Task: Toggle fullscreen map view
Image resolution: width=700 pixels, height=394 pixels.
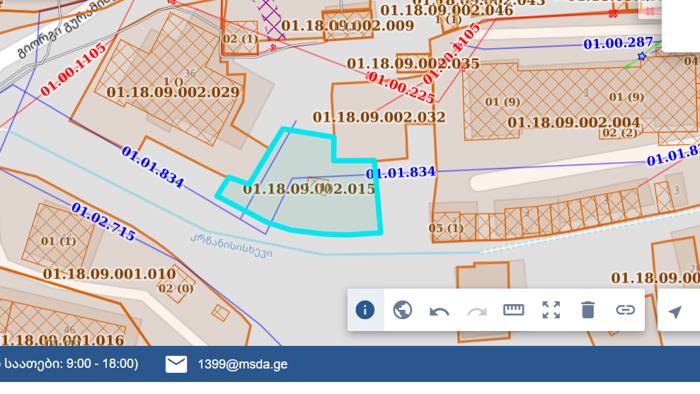Action: [551, 310]
